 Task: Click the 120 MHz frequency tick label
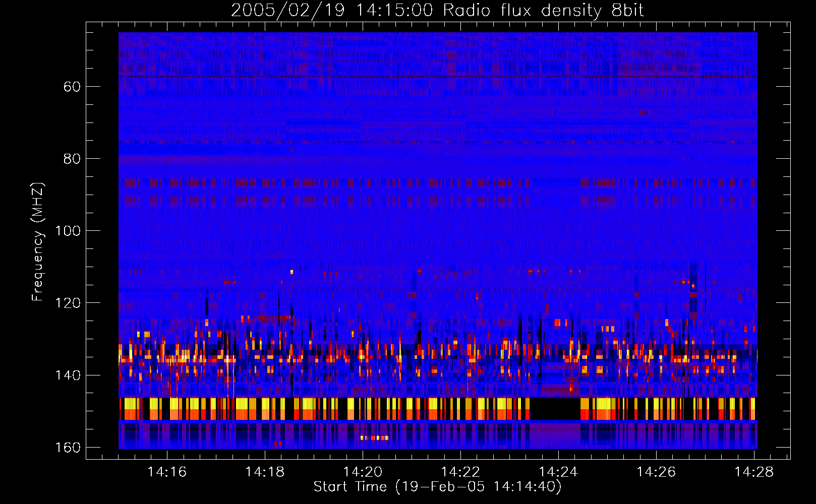click(68, 303)
